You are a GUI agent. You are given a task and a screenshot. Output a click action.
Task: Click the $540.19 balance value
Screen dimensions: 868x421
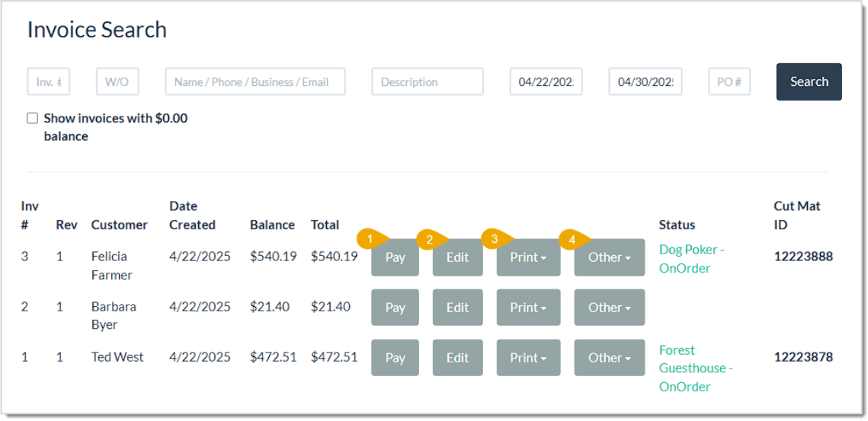tap(274, 257)
